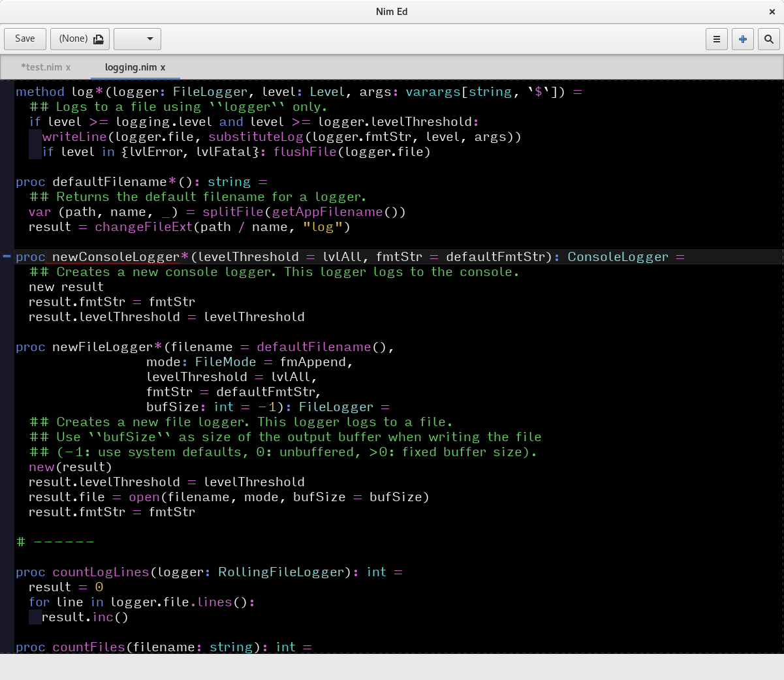Open the empty dropdown next to (None)
This screenshot has width=784, height=680.
137,39
